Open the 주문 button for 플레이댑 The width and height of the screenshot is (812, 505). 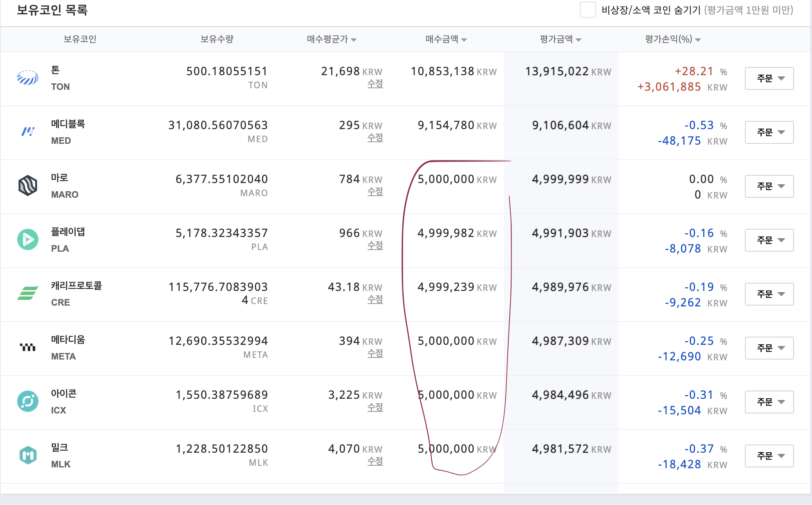pos(769,240)
